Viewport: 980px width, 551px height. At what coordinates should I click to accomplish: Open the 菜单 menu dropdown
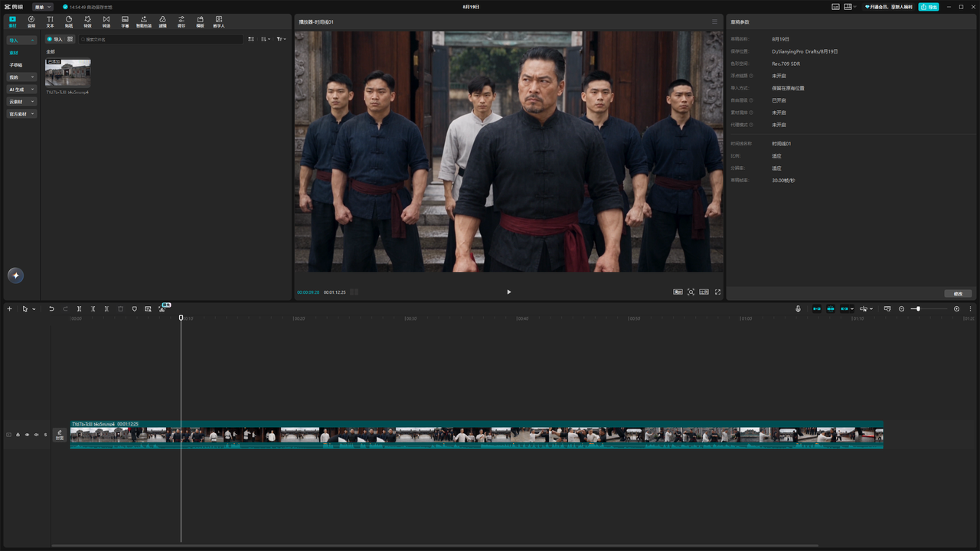[43, 7]
